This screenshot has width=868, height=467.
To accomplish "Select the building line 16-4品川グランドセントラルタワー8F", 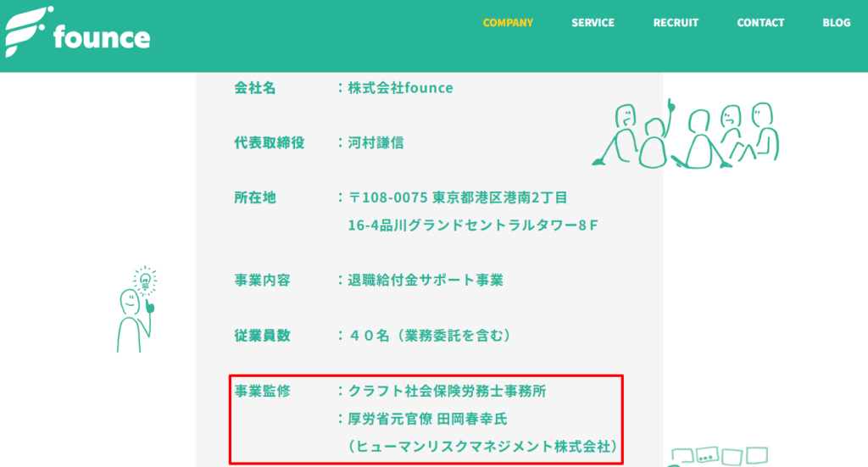I will [x=473, y=225].
